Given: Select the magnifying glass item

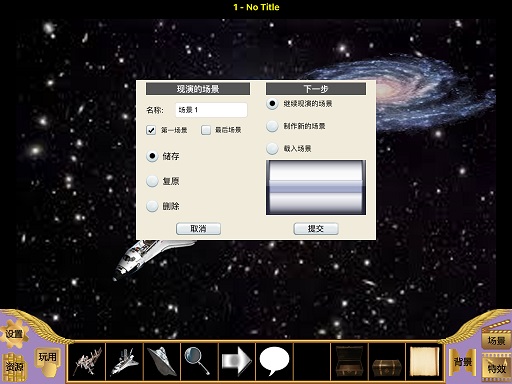Looking at the screenshot, I should coord(199,362).
